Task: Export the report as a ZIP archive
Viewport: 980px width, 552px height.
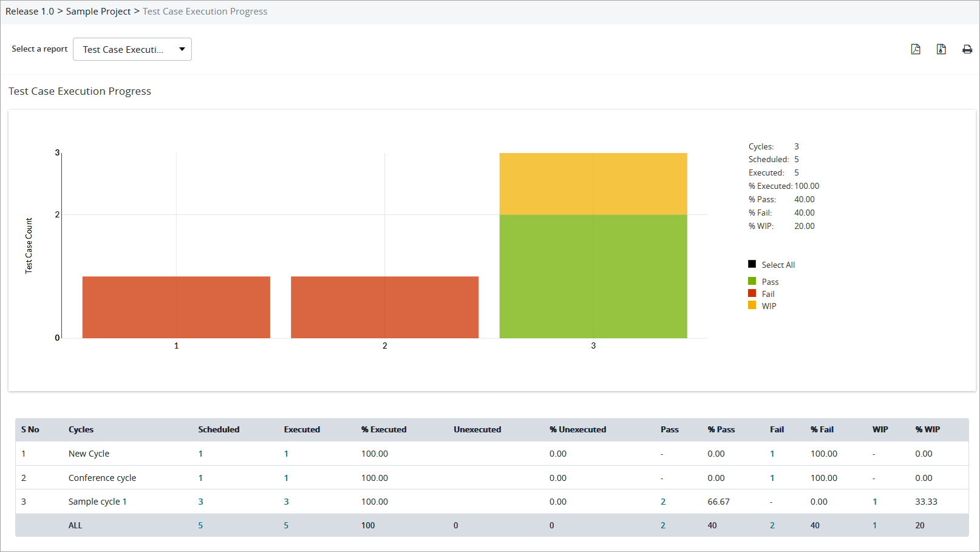Action: [x=941, y=49]
